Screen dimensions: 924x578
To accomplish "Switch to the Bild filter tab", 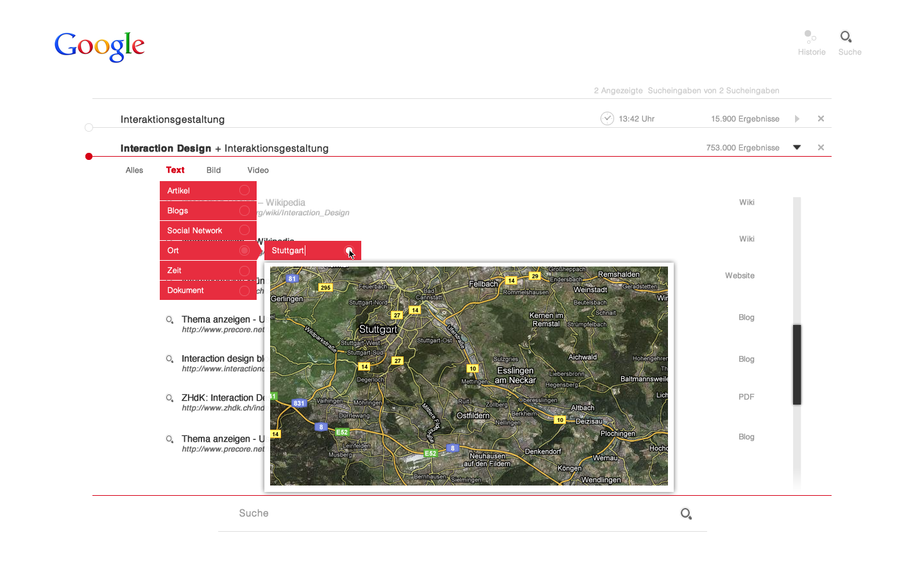I will [x=214, y=170].
